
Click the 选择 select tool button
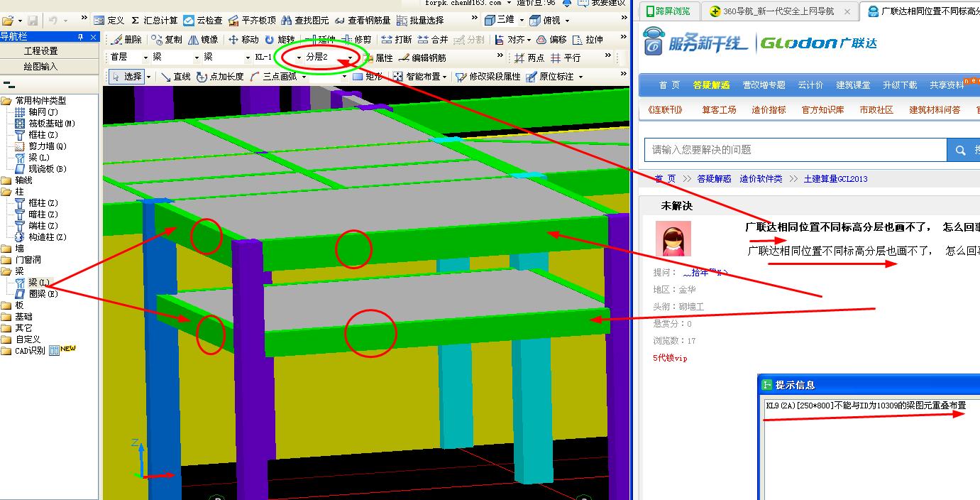[126, 77]
